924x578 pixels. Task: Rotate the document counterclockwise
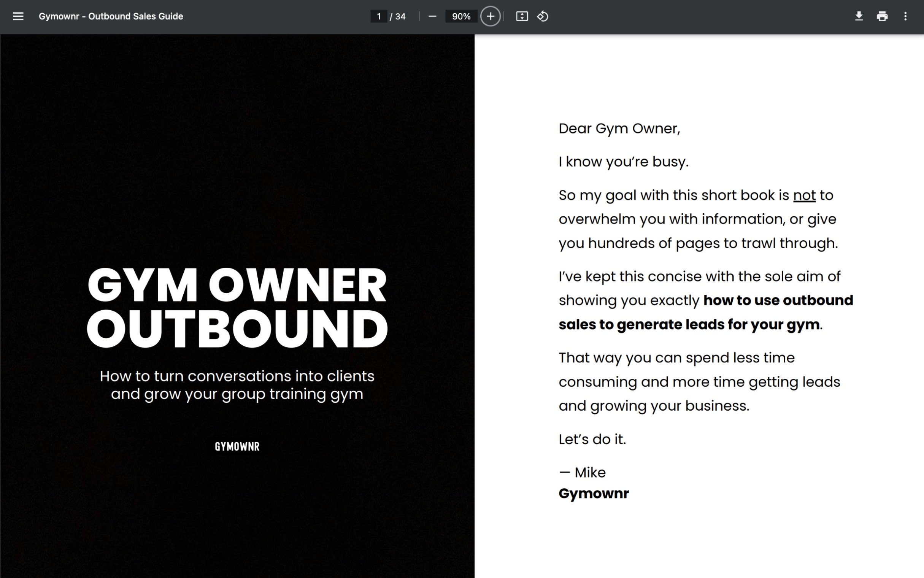point(543,16)
